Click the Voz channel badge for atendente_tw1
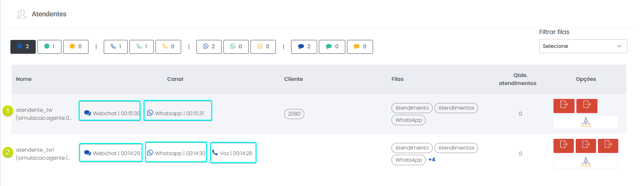 click(x=233, y=153)
